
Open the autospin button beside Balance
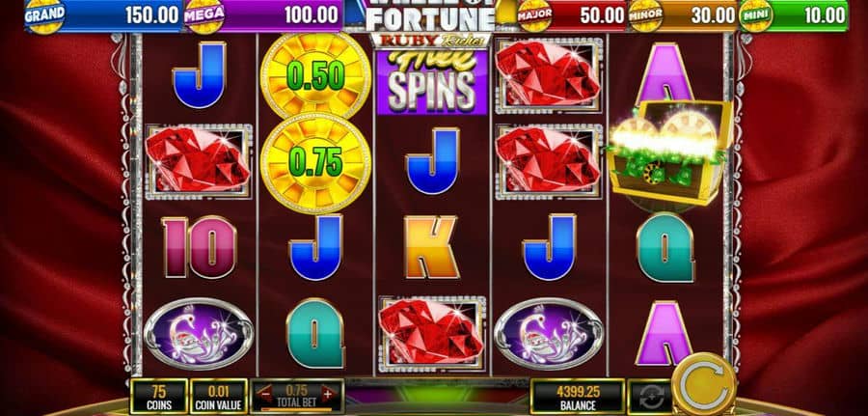(x=650, y=397)
